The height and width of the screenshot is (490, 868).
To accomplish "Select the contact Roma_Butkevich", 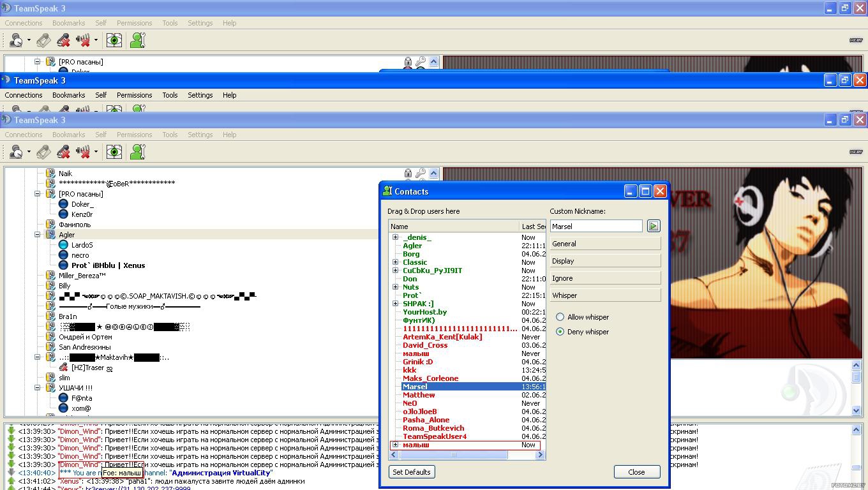I will (433, 428).
